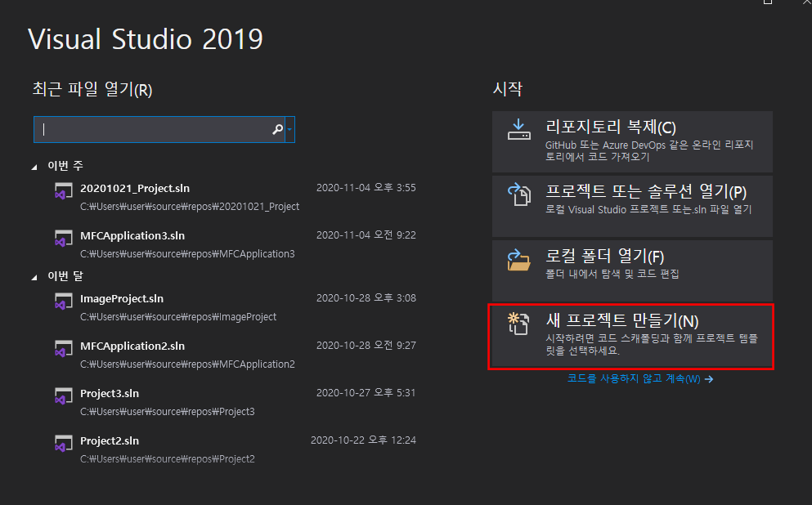812x505 pixels.
Task: Click path C:₩Users₩user₩source₩repos₩20201021_Project
Action: click(x=190, y=207)
